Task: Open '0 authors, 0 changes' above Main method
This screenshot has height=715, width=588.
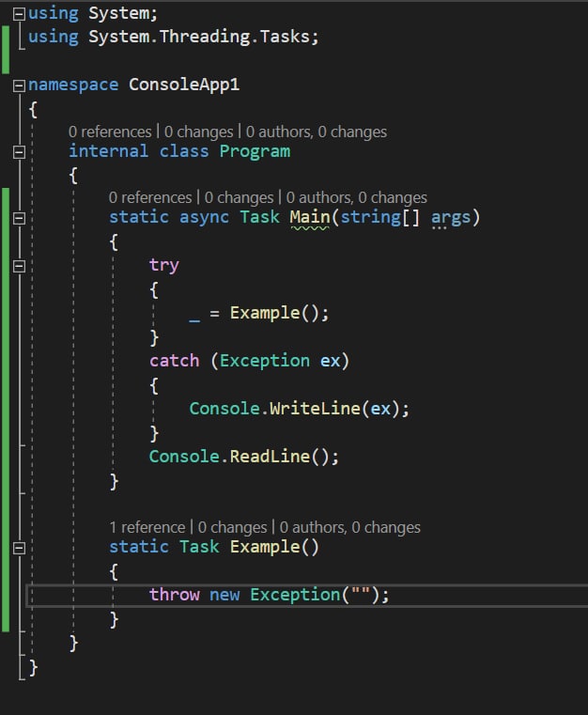Action: tap(356, 197)
